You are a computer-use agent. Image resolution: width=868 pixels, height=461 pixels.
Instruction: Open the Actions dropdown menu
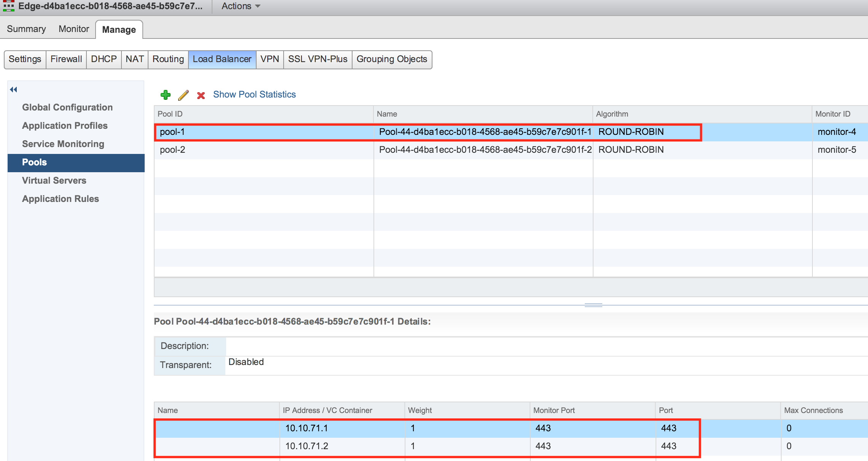pyautogui.click(x=241, y=6)
